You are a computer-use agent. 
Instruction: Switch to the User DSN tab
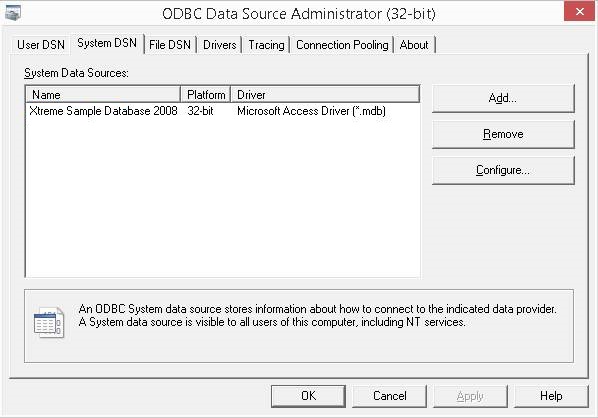(41, 45)
